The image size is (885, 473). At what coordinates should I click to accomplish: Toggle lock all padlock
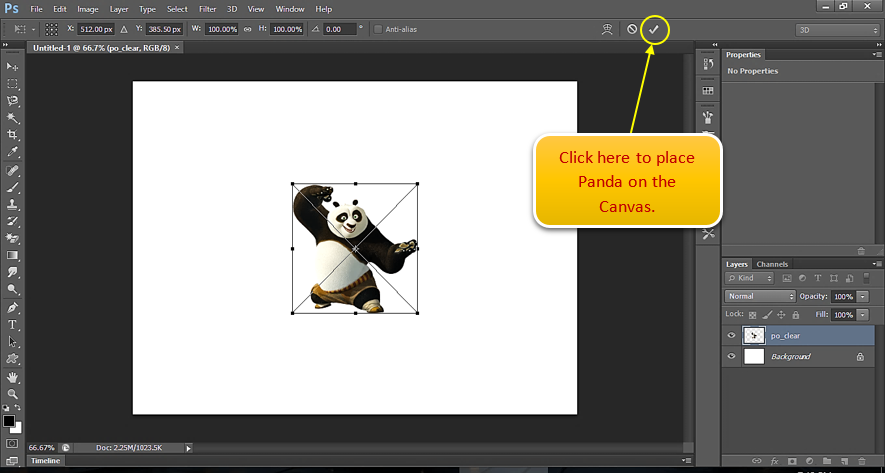tap(796, 314)
